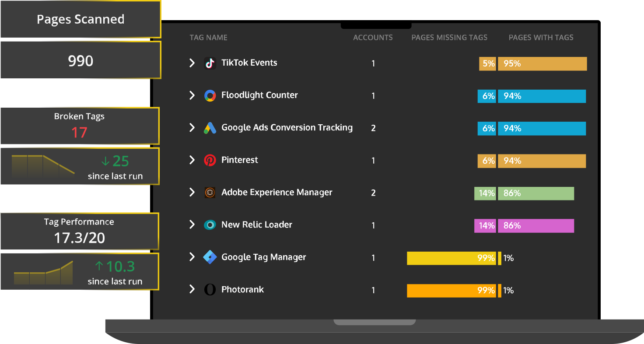Expand the Google Tag Manager row
Image resolution: width=644 pixels, height=344 pixels.
[192, 257]
